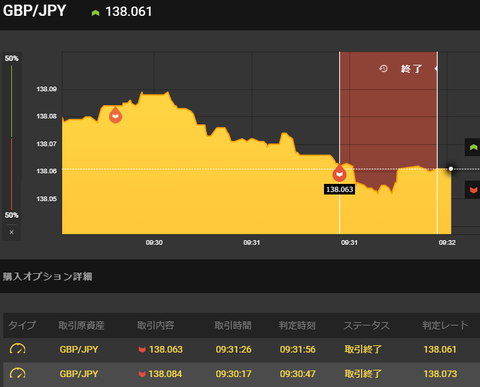The width and height of the screenshot is (480, 387).
Task: Click the 購入オプション詳細 section title
Action: pyautogui.click(x=48, y=276)
